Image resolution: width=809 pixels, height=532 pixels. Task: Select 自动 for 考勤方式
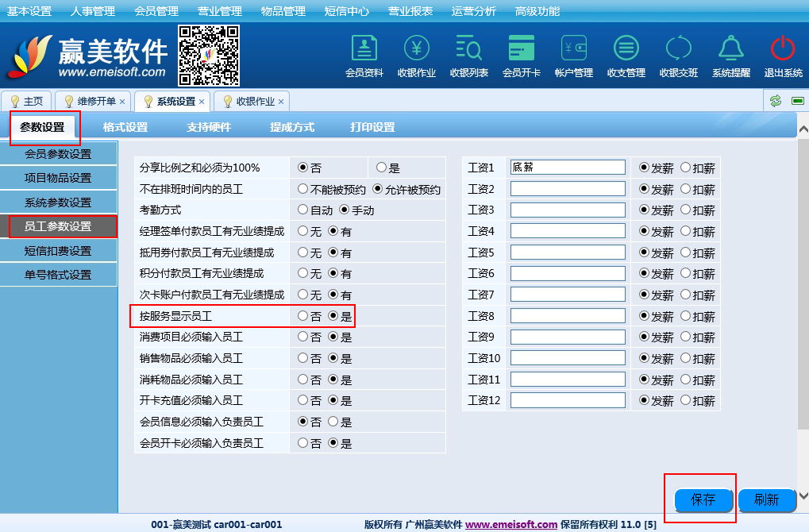(x=302, y=210)
